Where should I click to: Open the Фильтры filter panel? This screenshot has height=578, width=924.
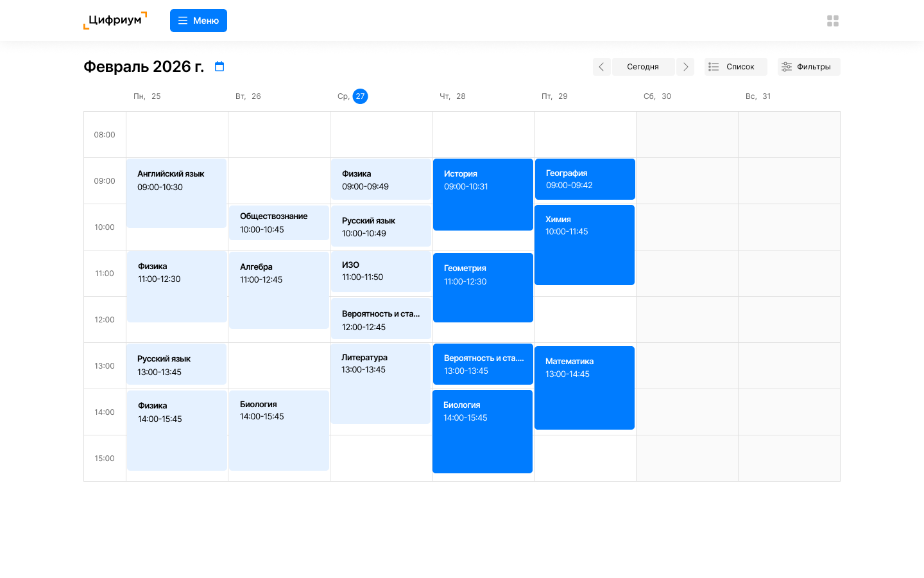(809, 67)
